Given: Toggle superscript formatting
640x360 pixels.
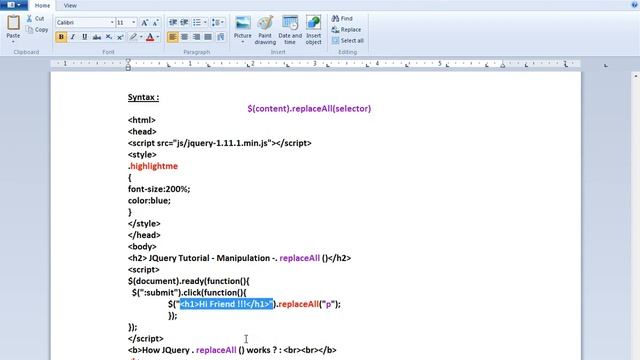Looking at the screenshot, I should (x=120, y=37).
